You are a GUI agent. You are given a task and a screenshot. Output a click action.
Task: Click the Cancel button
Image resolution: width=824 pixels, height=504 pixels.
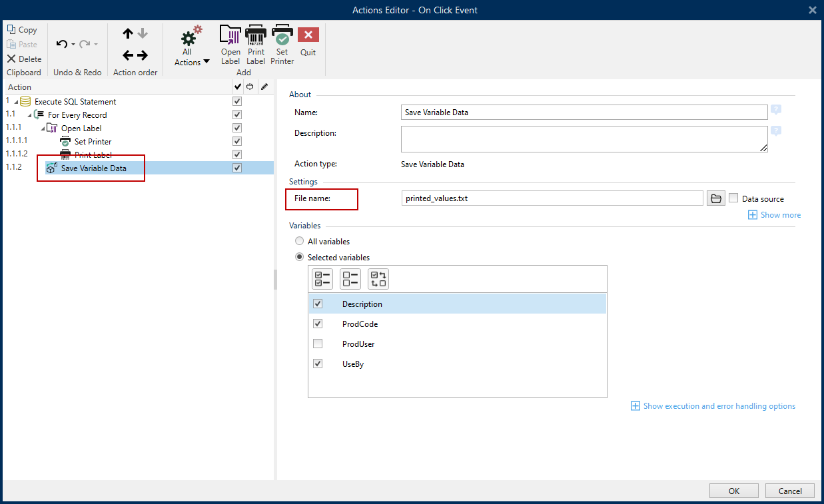tap(789, 491)
